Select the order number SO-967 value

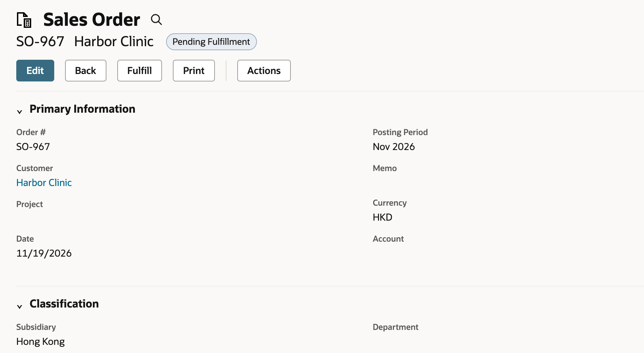pos(33,147)
